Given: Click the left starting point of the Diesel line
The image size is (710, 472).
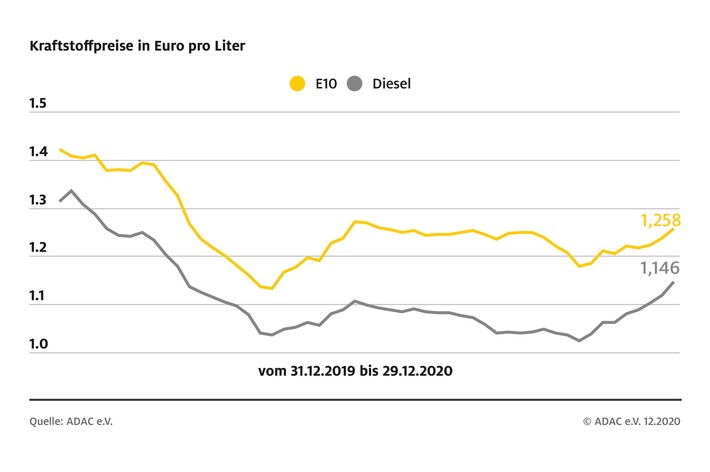Looking at the screenshot, I should 60,201.
